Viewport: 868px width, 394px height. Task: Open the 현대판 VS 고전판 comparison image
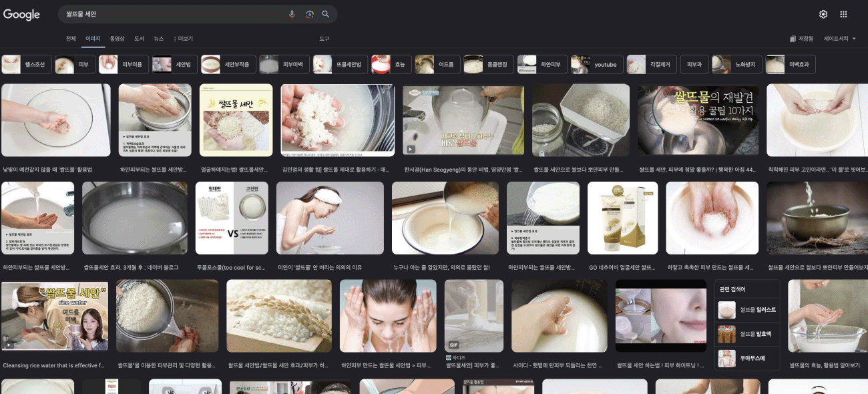tap(231, 217)
